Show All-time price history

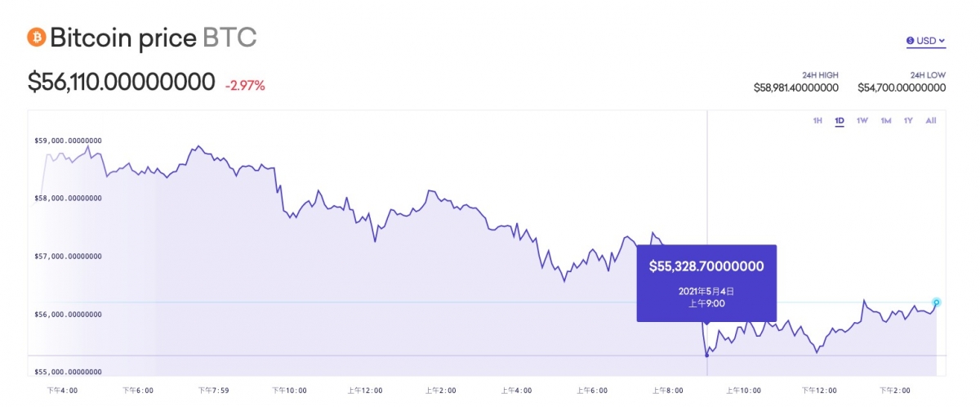coord(931,121)
